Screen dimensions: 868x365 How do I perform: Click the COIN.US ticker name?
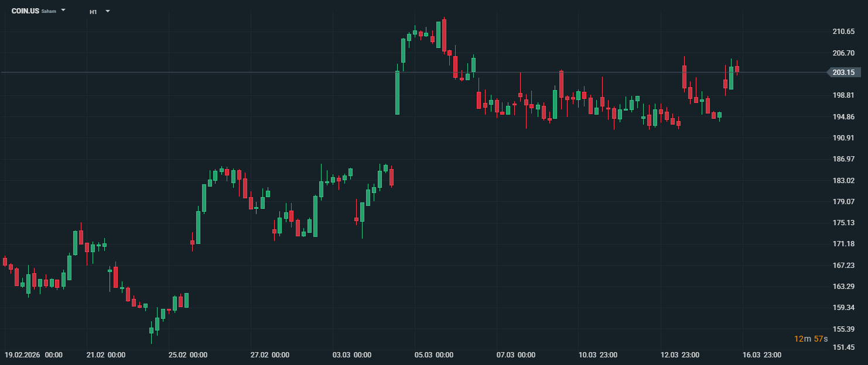(x=25, y=11)
